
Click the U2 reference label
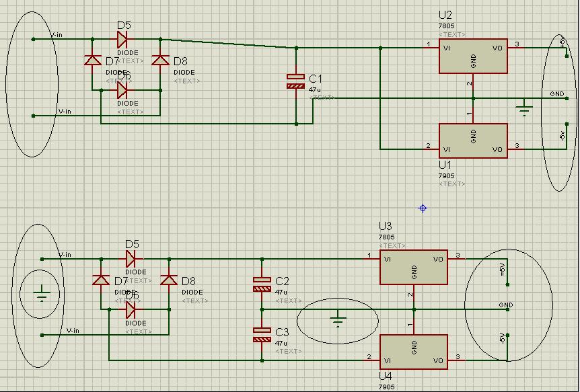click(x=445, y=15)
